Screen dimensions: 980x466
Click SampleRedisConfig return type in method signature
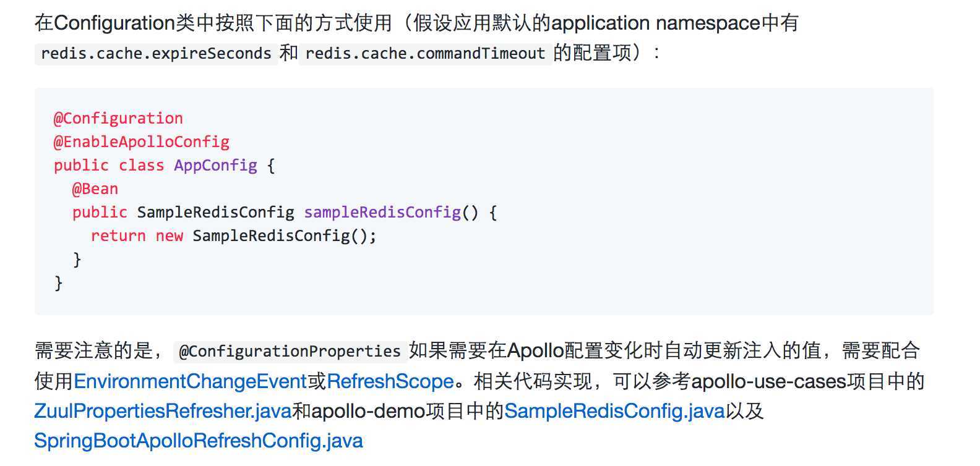pos(215,213)
